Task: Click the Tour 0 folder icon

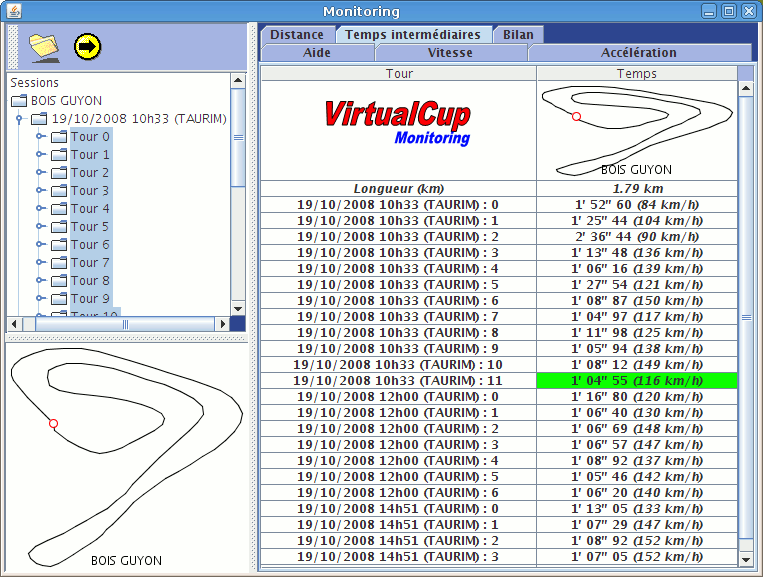Action: [59, 137]
